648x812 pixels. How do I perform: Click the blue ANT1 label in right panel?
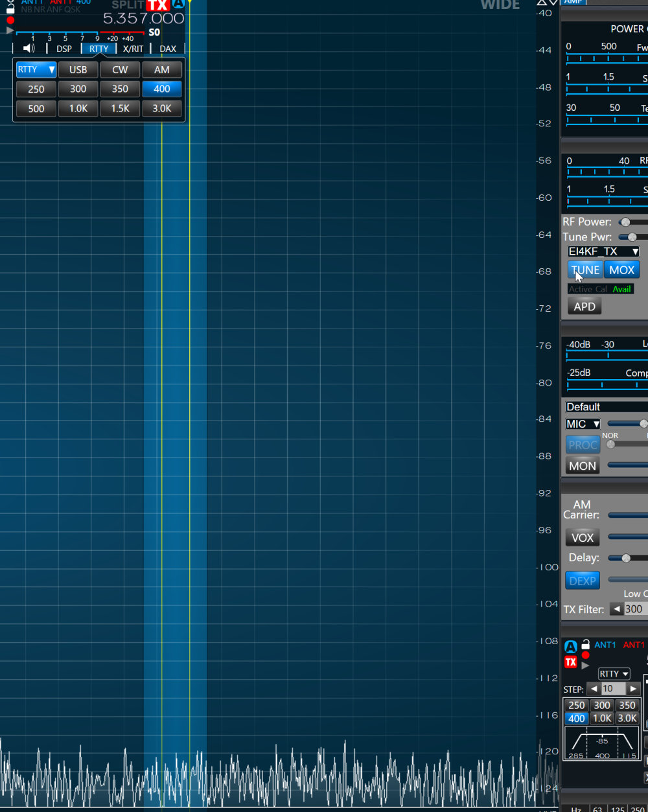point(605,645)
